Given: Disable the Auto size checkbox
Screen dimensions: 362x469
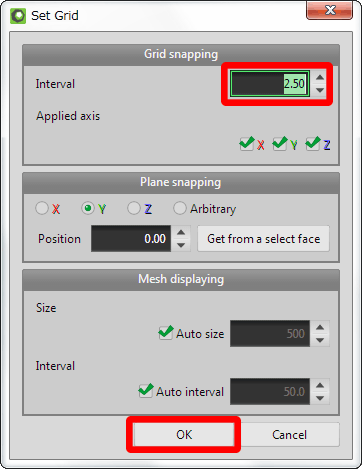Looking at the screenshot, I should point(165,333).
